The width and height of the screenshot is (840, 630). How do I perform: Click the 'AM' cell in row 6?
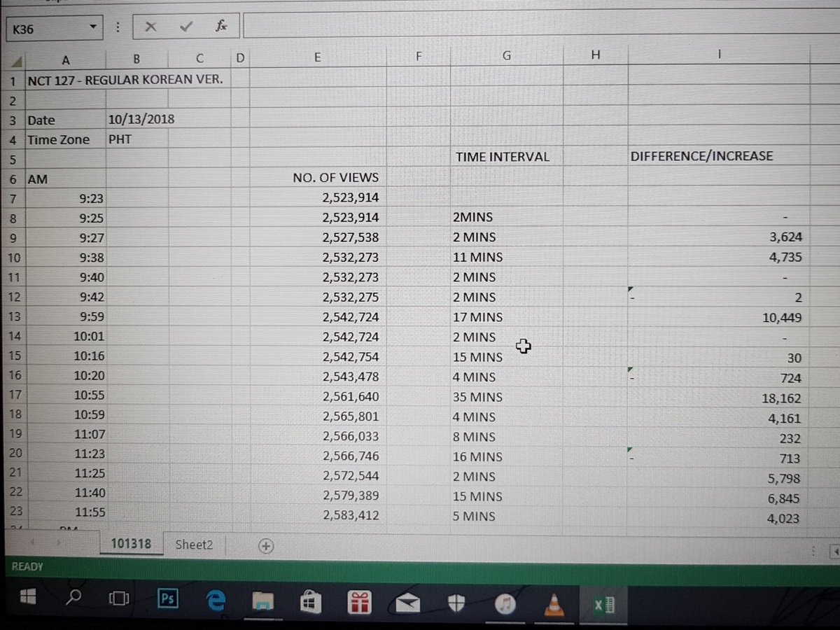pyautogui.click(x=38, y=179)
